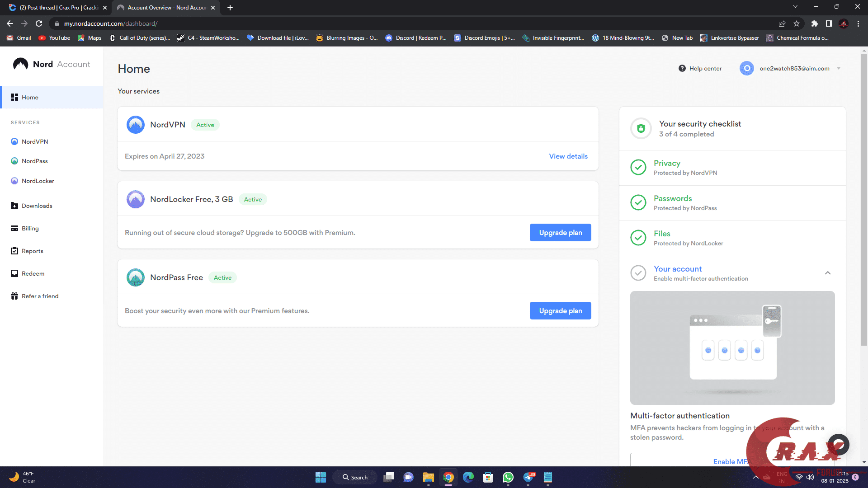868x488 pixels.
Task: Open NordVPN in the sidebar
Action: 29,141
